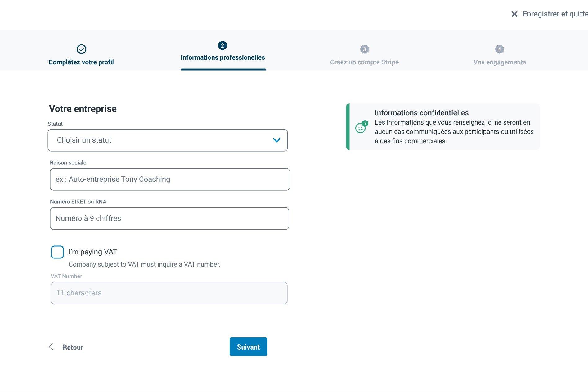Click the step 2 number badge
The height and width of the screenshot is (392, 588).
coord(222,46)
